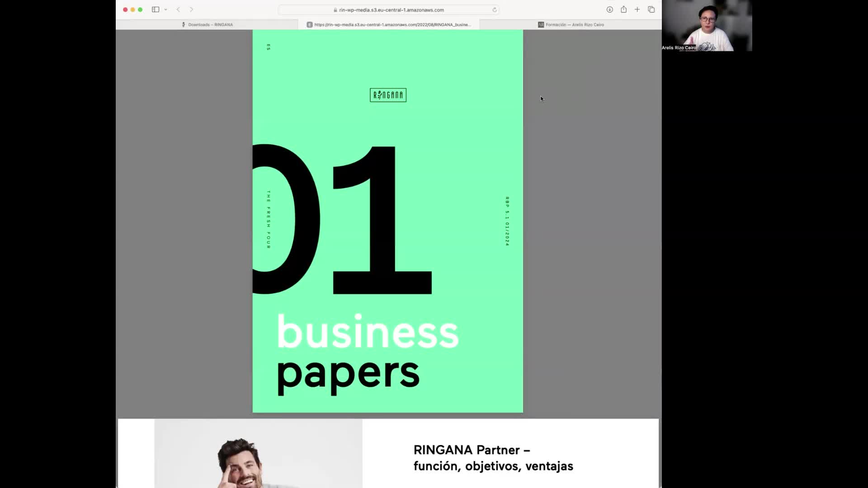The width and height of the screenshot is (868, 488).
Task: Minimize the window with the yellow button
Action: pyautogui.click(x=133, y=9)
